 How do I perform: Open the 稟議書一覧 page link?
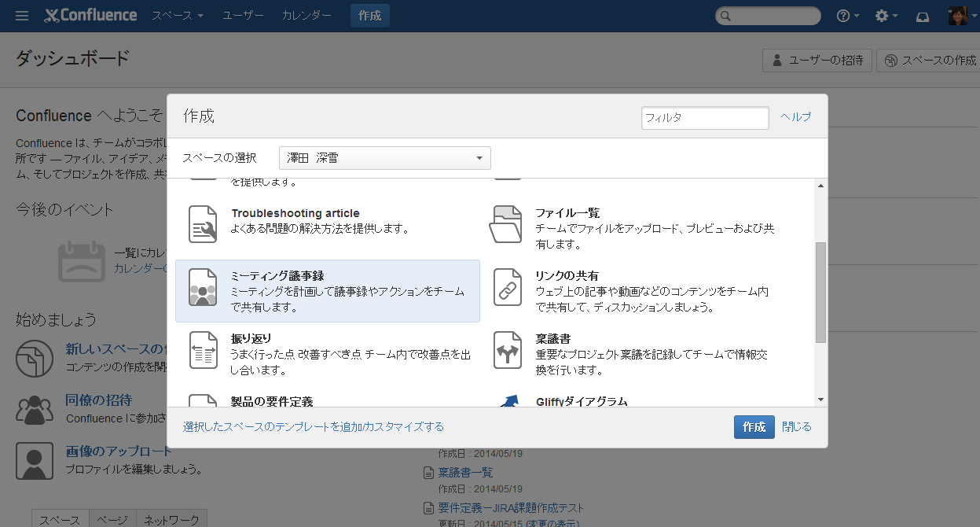pos(465,473)
